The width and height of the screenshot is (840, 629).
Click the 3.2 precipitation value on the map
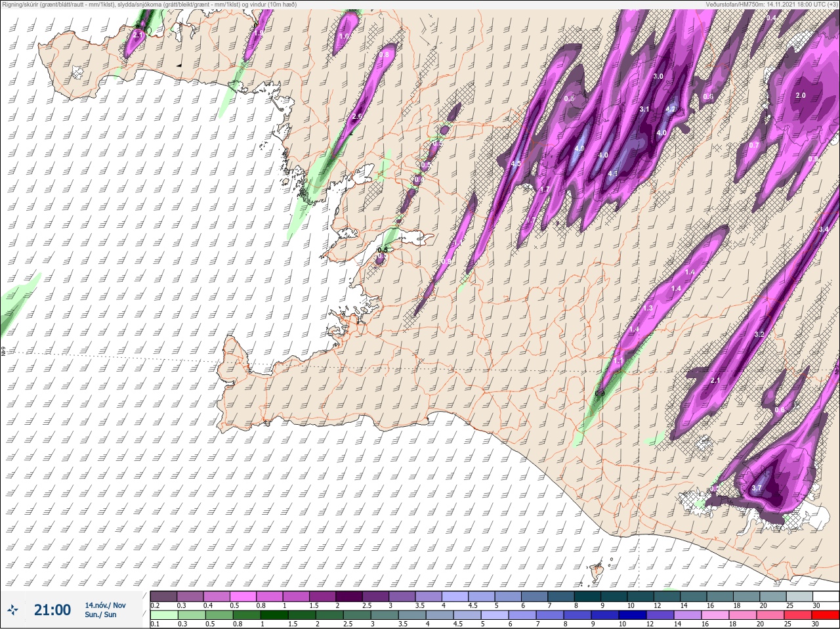click(759, 334)
